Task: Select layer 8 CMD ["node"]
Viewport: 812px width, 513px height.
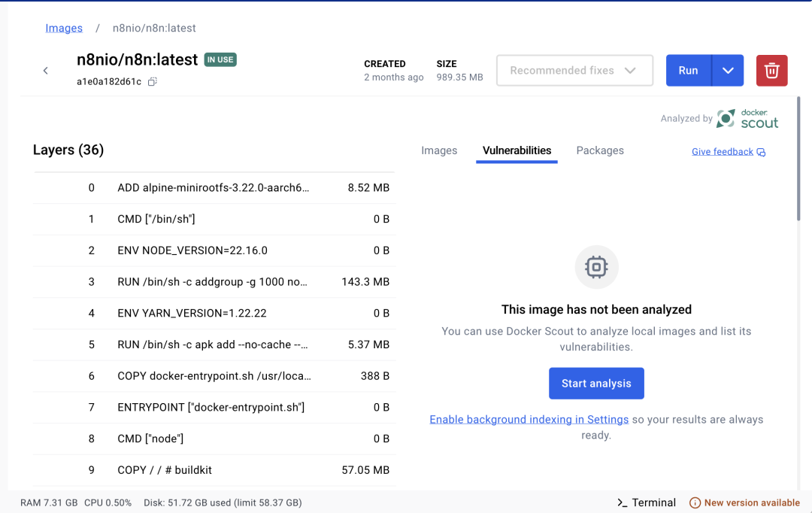Action: pos(214,439)
